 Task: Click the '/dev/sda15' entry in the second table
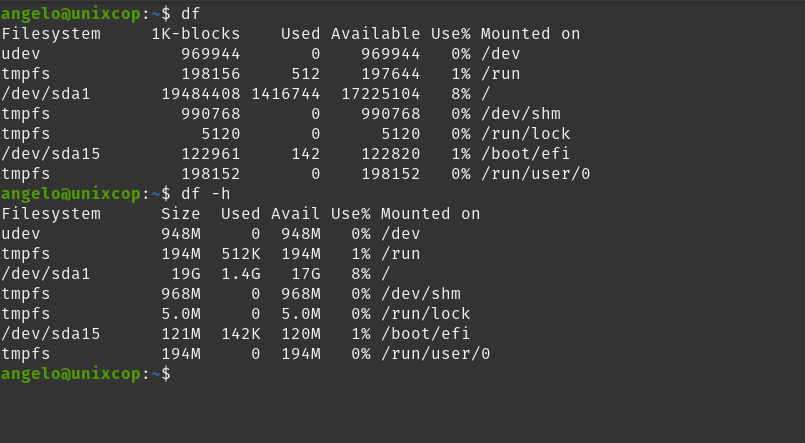click(x=51, y=334)
